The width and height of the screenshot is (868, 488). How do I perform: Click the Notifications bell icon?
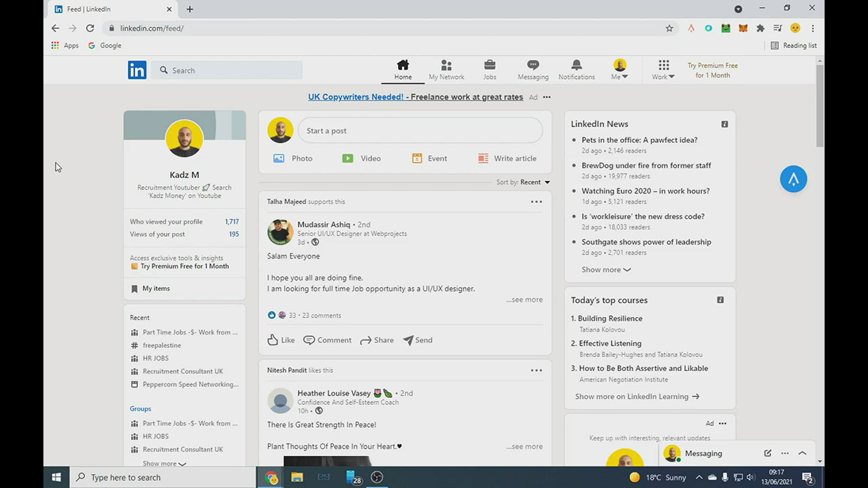pyautogui.click(x=576, y=66)
